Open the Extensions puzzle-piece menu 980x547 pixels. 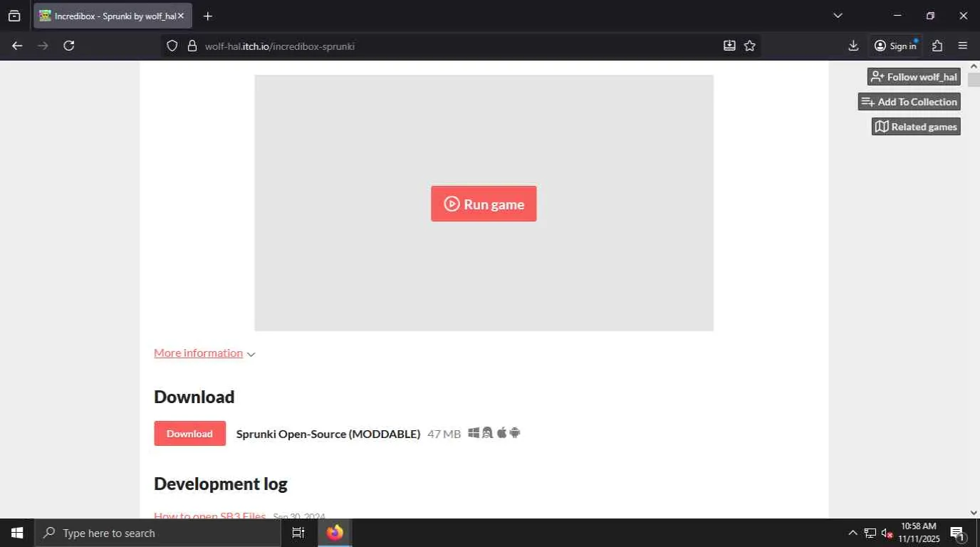[937, 46]
